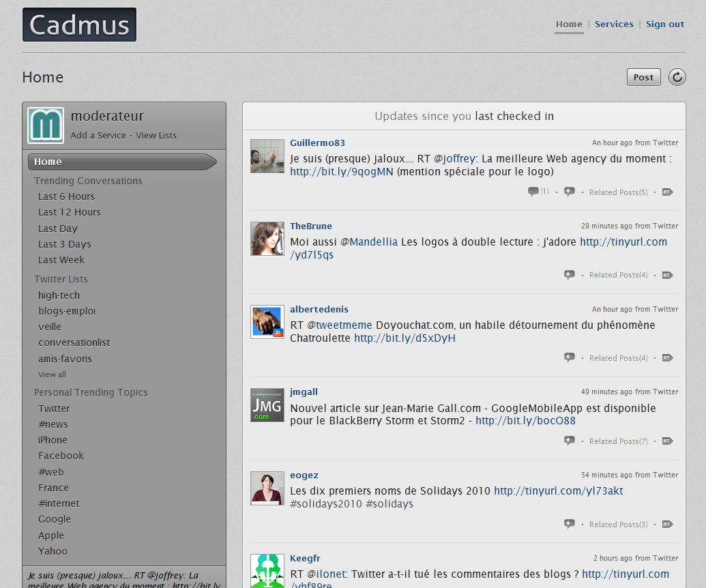Click the reply icon on Guillermo83's post
Image resolution: width=706 pixels, height=588 pixels.
point(570,192)
